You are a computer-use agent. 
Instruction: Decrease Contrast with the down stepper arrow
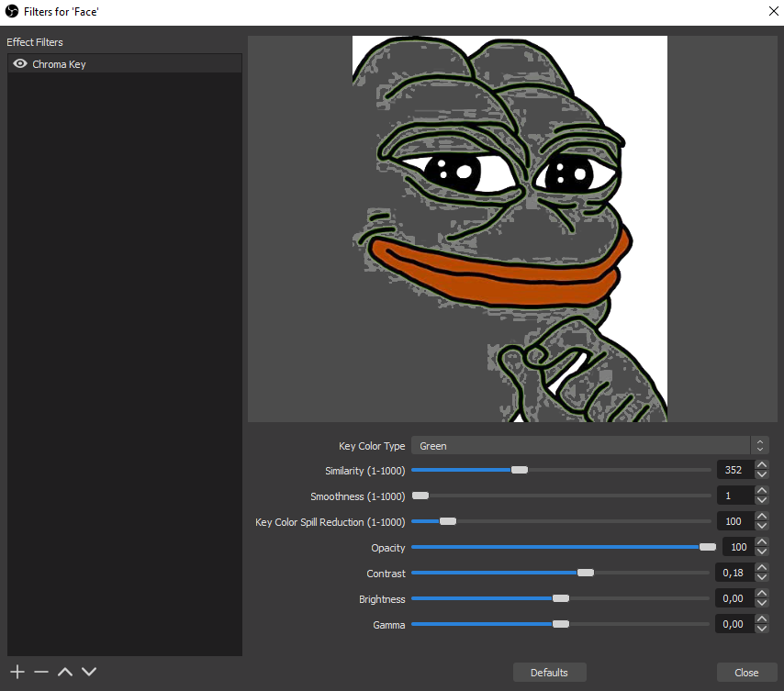tap(761, 577)
